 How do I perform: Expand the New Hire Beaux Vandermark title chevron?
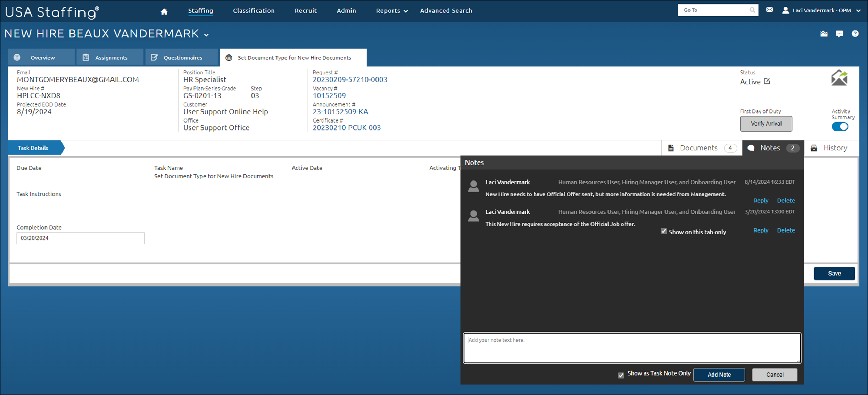206,35
